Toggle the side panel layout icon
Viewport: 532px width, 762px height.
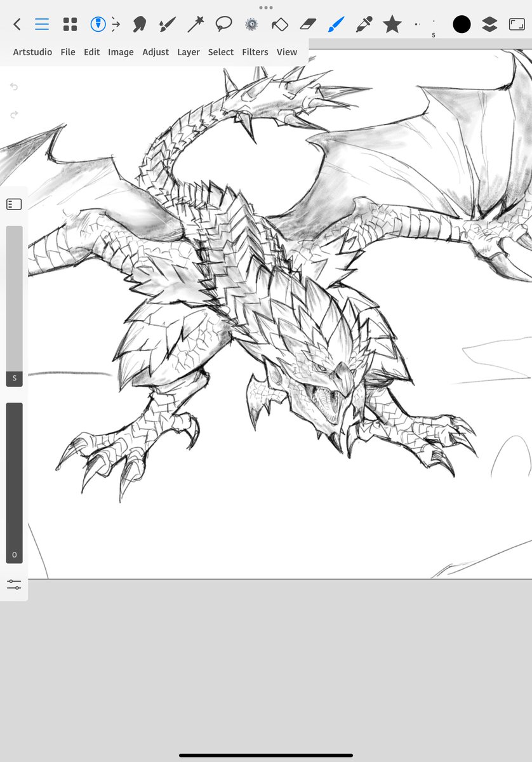click(x=14, y=204)
